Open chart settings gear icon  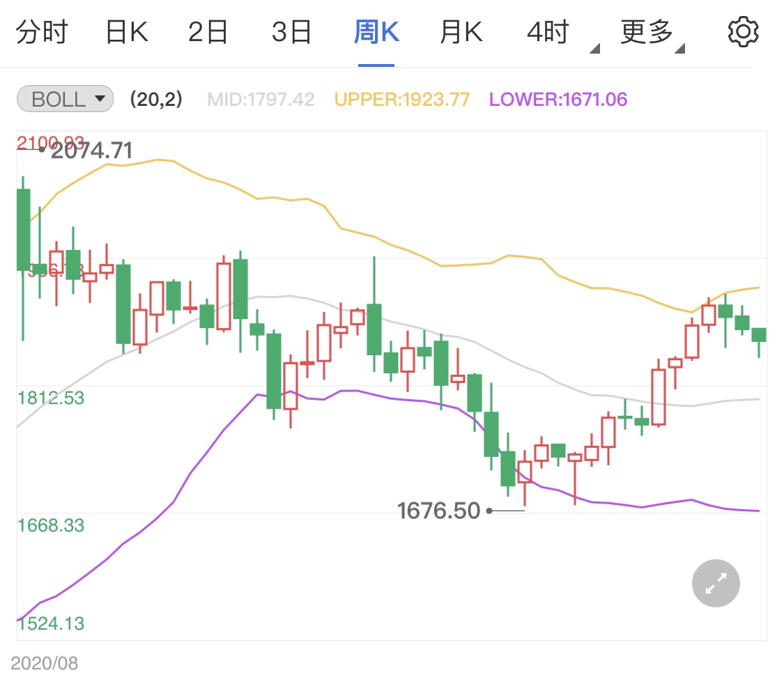743,32
